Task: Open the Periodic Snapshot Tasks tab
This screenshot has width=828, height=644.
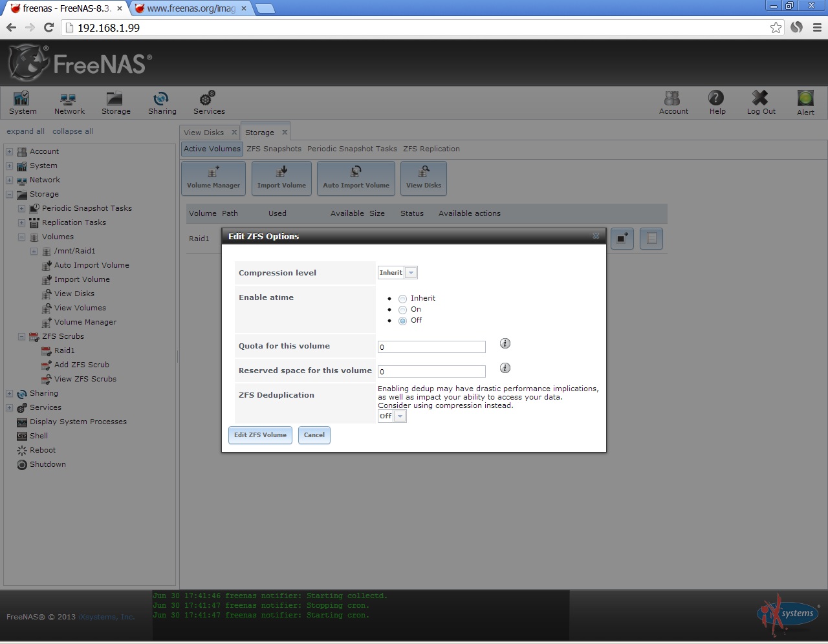Action: point(352,149)
